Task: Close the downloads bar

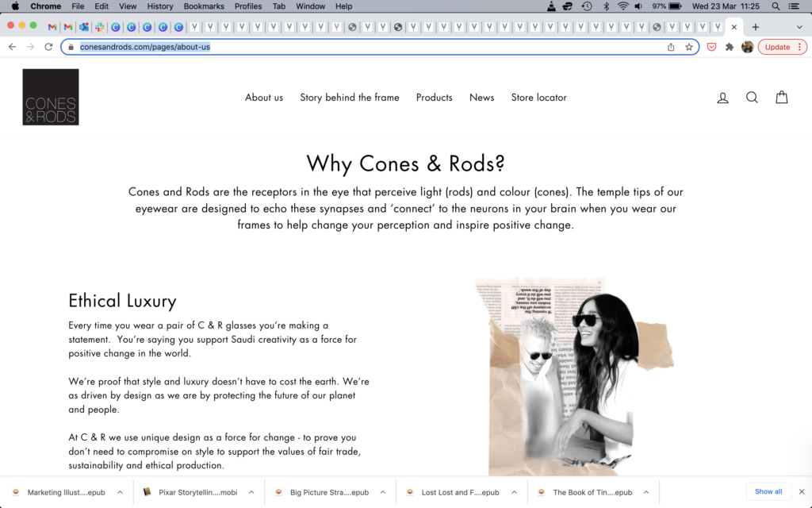Action: click(x=802, y=491)
